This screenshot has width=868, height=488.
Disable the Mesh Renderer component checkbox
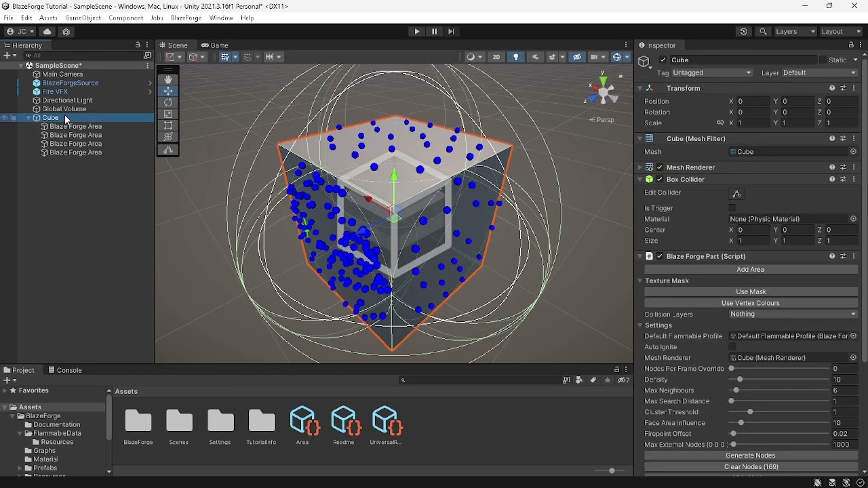660,167
